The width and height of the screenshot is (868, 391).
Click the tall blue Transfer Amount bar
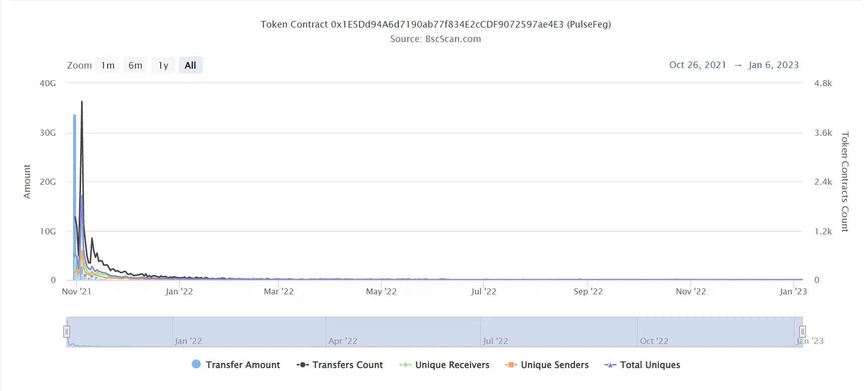[75, 197]
